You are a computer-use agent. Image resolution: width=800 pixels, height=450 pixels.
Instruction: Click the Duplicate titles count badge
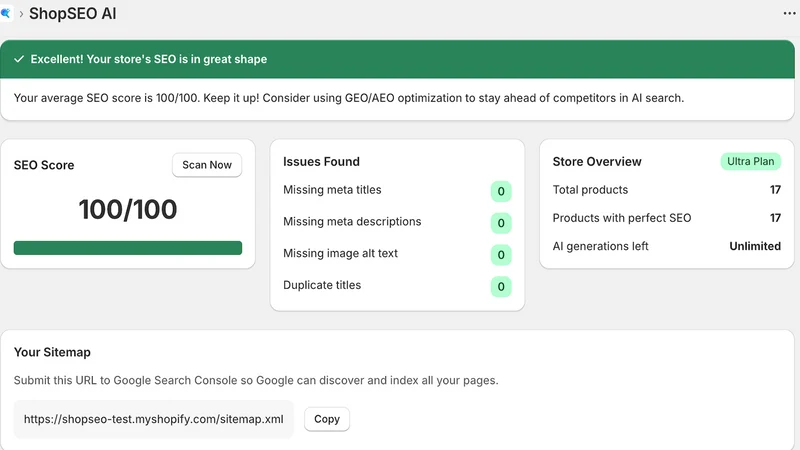pos(501,286)
